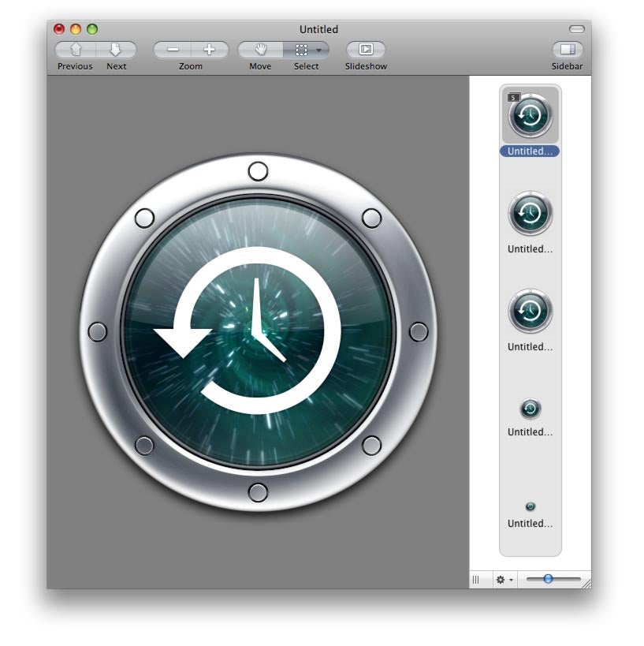Viewport: 644px width, 646px height.
Task: Click the toolbar hide pill button
Action: click(x=577, y=29)
